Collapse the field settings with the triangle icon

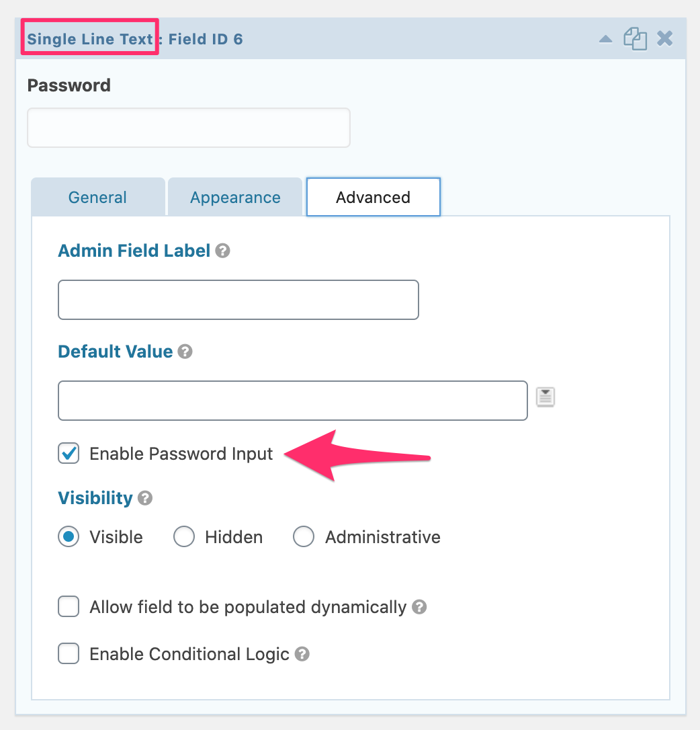click(605, 39)
